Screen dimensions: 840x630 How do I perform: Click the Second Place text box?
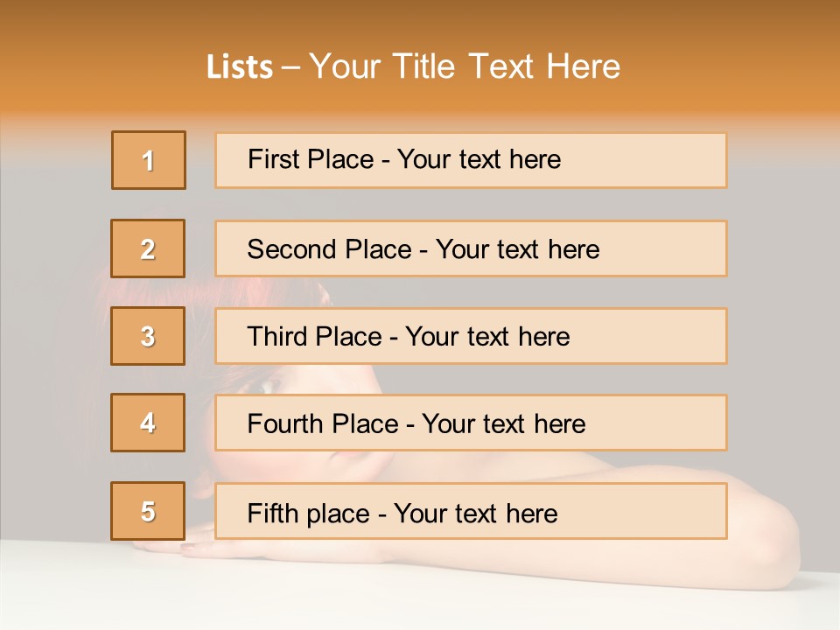pyautogui.click(x=471, y=248)
